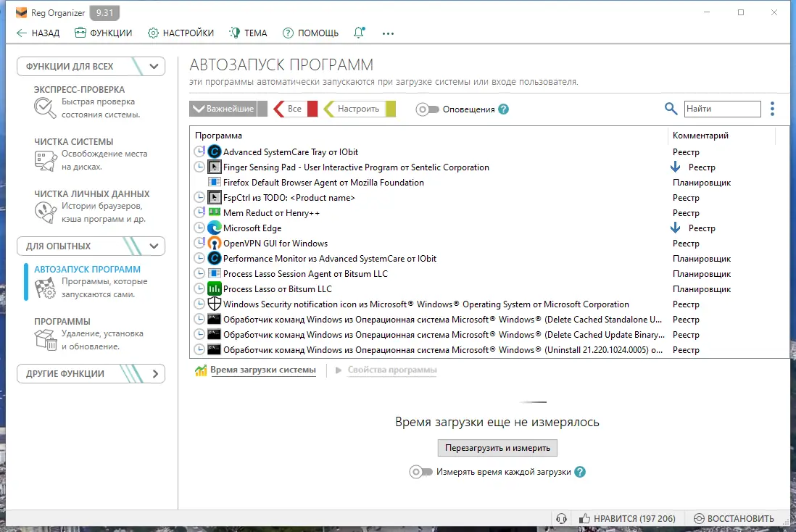Select Process Lasso Session Agent row
This screenshot has height=532, width=796.
[490, 274]
